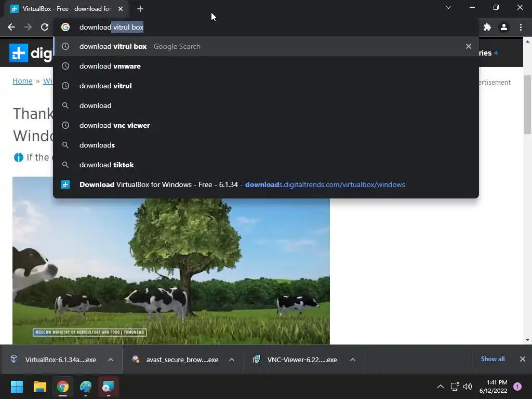Click the Google icon in address bar

click(x=65, y=27)
